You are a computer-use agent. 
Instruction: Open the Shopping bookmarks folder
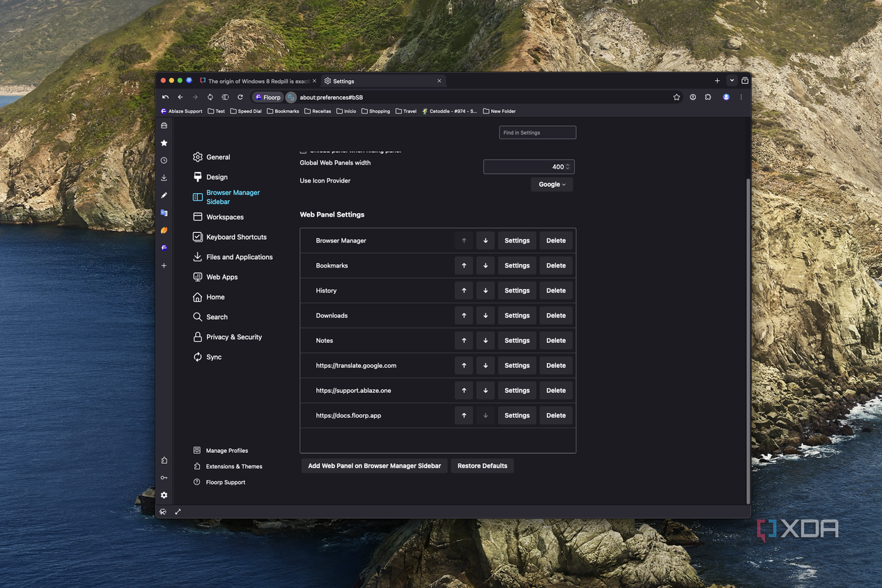(x=376, y=111)
